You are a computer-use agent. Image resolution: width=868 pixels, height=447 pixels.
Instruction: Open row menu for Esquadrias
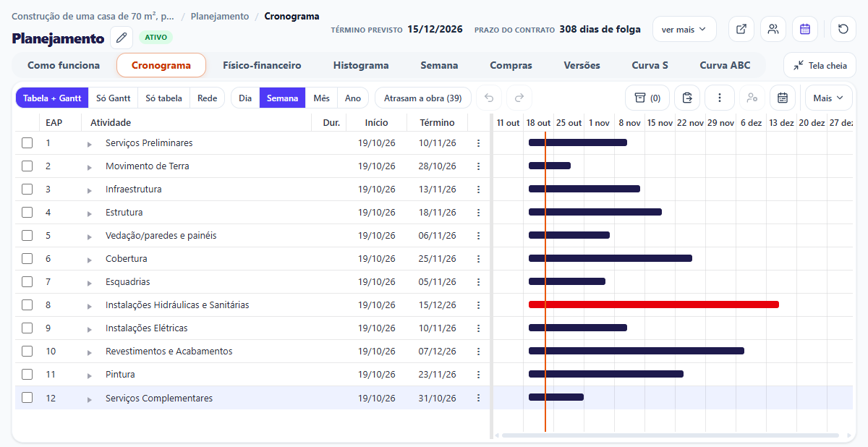pos(478,282)
